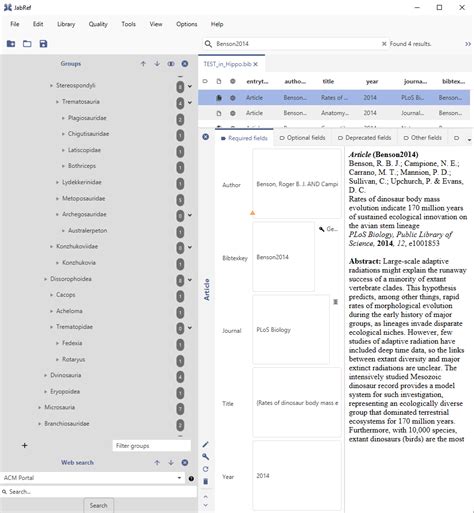Click the trash delete entry icon
Screen dimensions: 474x513
click(205, 481)
